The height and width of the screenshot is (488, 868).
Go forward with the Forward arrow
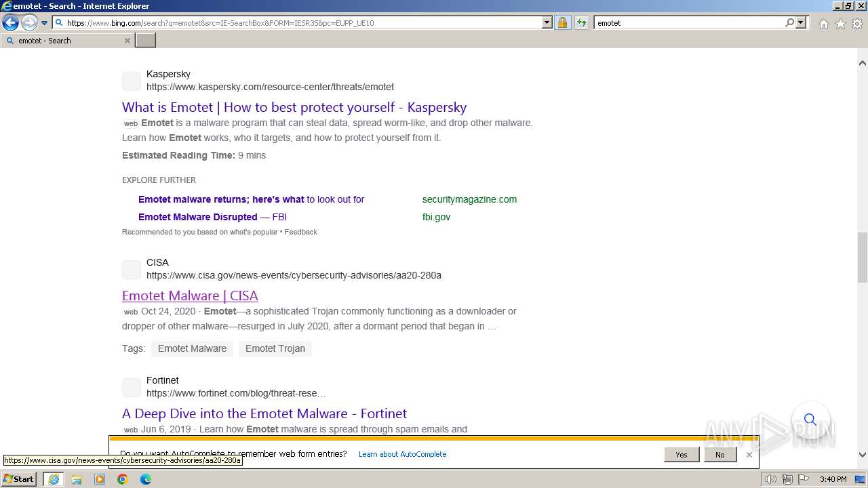[x=28, y=22]
